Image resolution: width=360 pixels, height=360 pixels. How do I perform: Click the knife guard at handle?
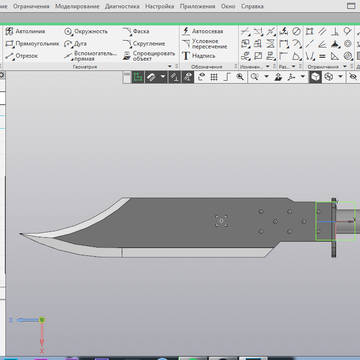pos(333,227)
